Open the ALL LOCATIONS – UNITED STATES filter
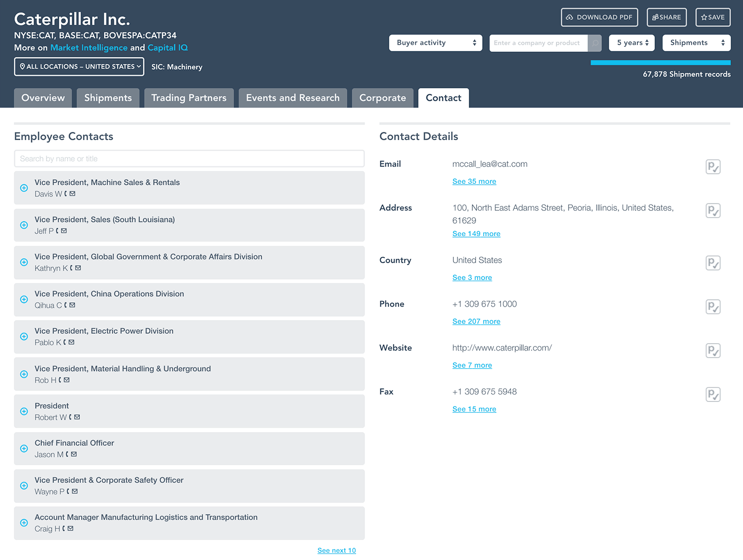The height and width of the screenshot is (560, 743). 79,66
